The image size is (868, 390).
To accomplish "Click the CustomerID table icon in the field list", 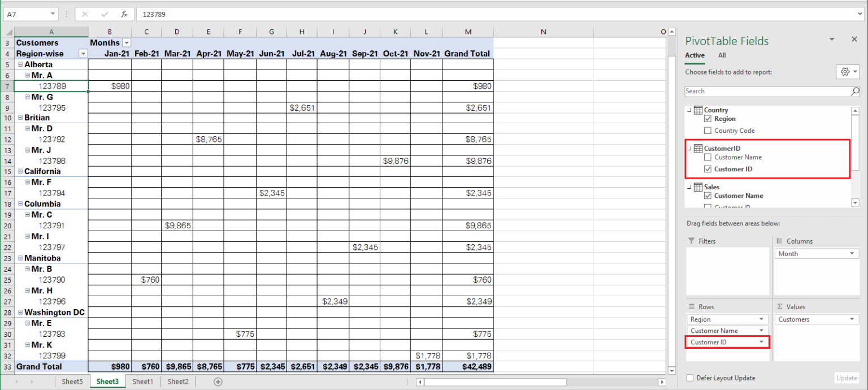I will pyautogui.click(x=697, y=148).
